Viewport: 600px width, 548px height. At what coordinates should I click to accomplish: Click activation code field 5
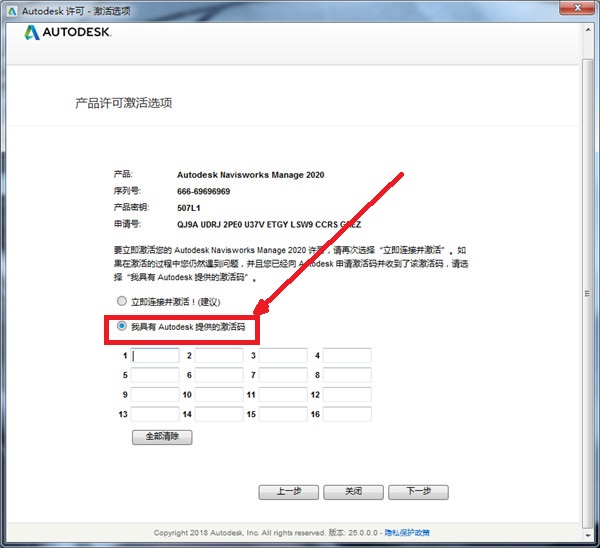pyautogui.click(x=155, y=375)
